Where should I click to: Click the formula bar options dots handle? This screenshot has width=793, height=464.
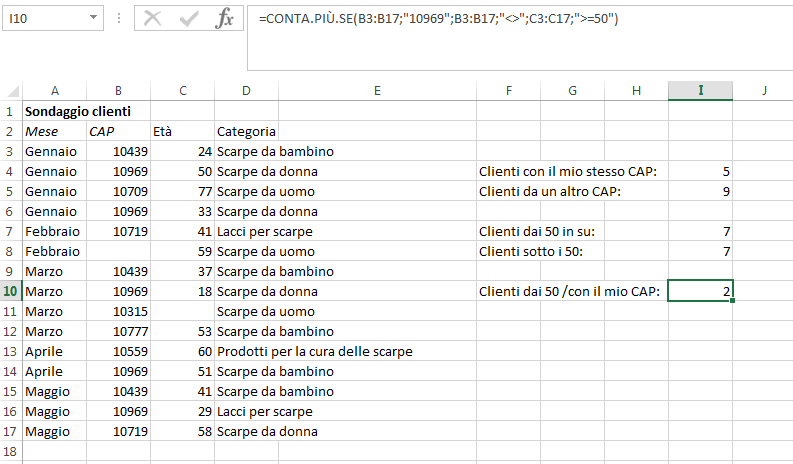(x=119, y=19)
